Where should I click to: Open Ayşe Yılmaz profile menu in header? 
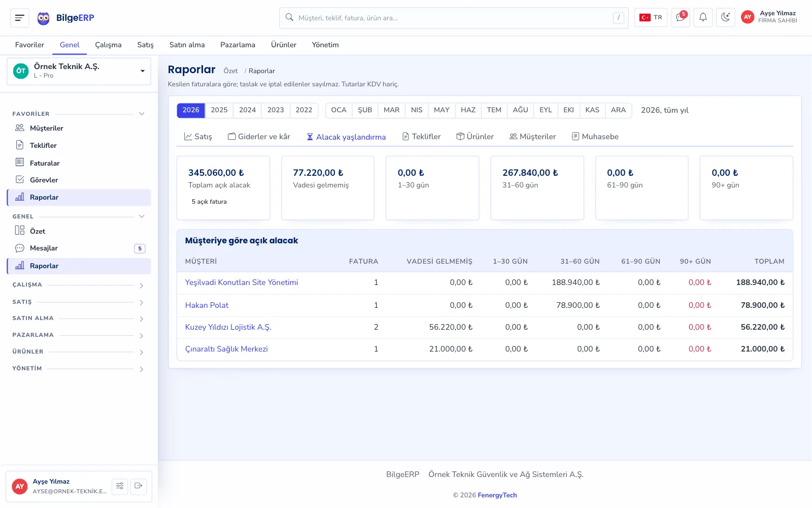point(769,17)
